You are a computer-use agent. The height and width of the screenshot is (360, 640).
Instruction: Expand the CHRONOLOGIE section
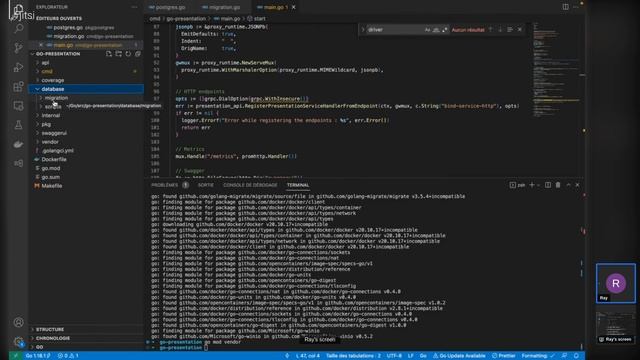[53, 338]
